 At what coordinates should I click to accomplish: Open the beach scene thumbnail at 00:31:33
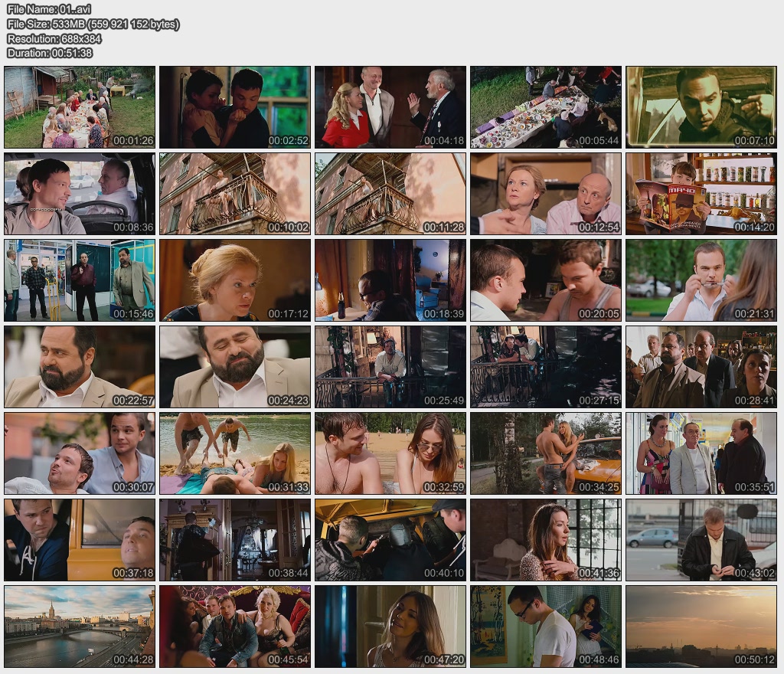point(235,453)
